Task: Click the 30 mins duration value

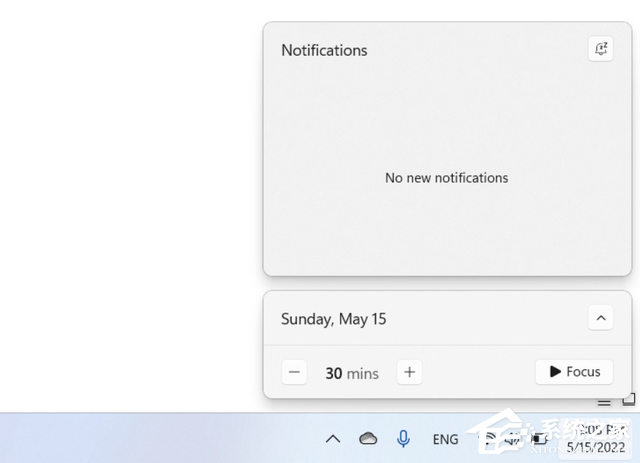Action: pos(352,373)
